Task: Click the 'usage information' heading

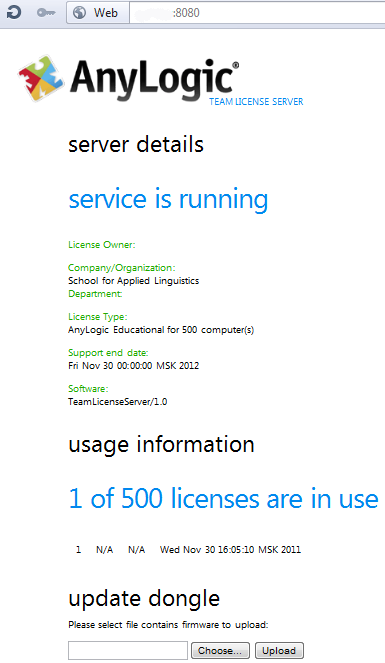Action: click(161, 445)
